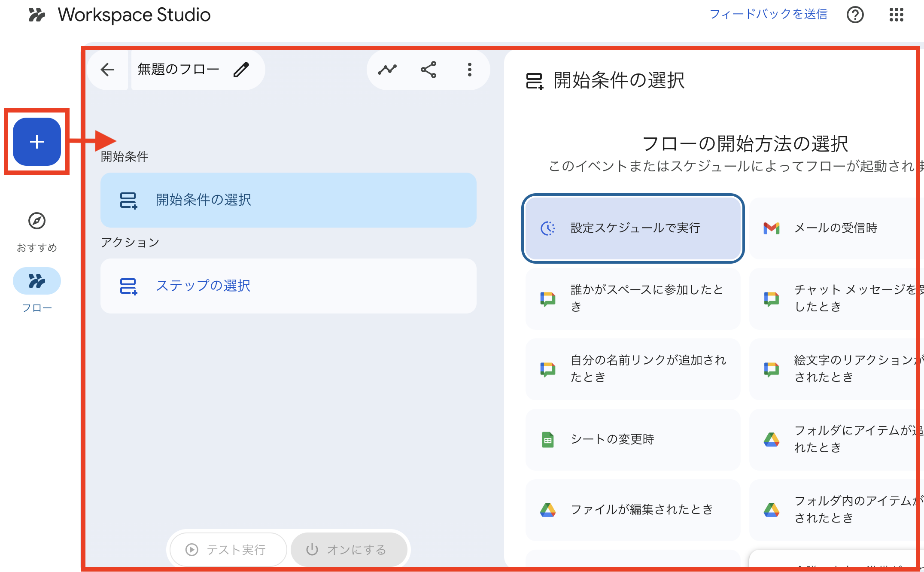Click the 開始条件 section label
This screenshot has width=924, height=572.
click(x=125, y=157)
